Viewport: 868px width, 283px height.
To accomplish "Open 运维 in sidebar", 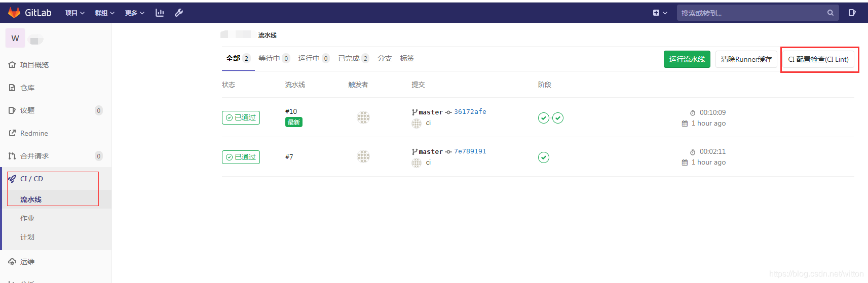I will point(27,262).
